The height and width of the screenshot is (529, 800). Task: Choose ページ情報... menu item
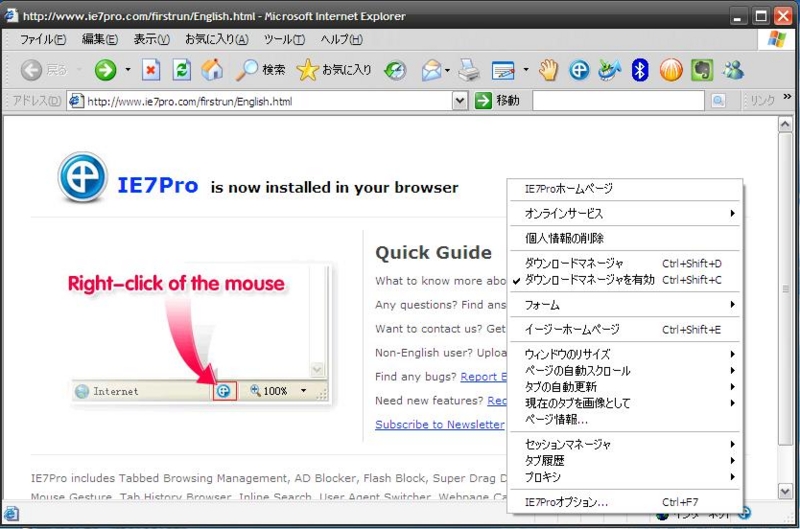[625, 419]
